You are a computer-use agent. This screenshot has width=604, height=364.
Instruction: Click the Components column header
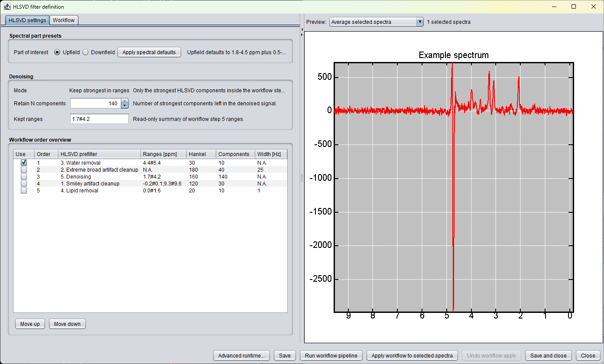(x=235, y=154)
